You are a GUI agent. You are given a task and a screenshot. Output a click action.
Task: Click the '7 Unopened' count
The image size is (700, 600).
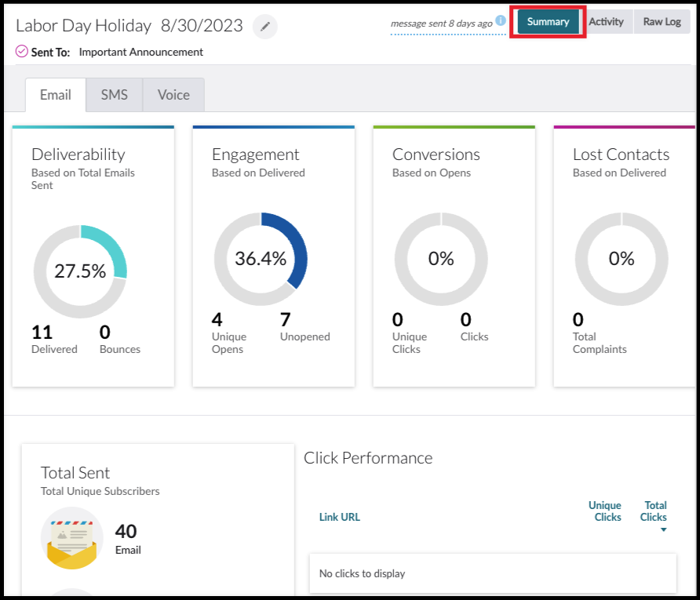tap(305, 326)
